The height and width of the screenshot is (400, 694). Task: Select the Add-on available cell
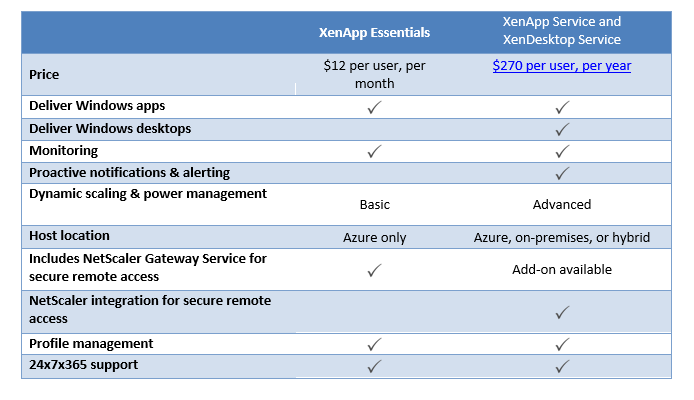562,269
